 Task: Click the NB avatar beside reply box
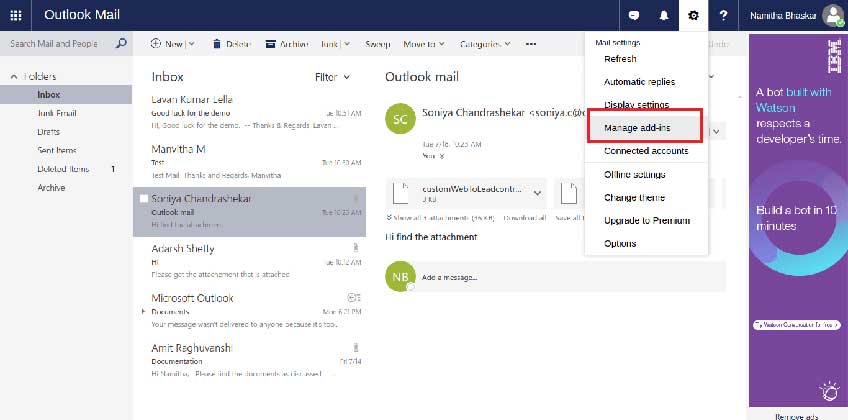pyautogui.click(x=400, y=276)
